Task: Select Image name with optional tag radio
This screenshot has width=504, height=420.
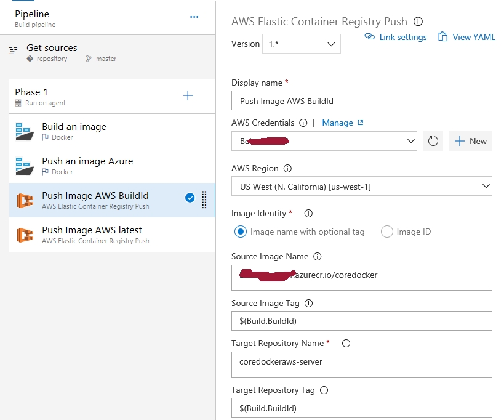Action: click(241, 232)
